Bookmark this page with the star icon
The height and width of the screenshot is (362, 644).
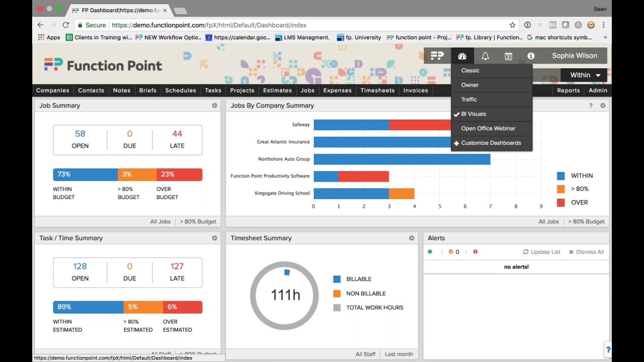513,25
